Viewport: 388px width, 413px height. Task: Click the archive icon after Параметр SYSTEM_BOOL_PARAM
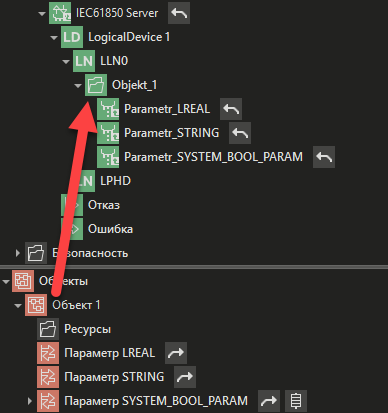pyautogui.click(x=296, y=401)
